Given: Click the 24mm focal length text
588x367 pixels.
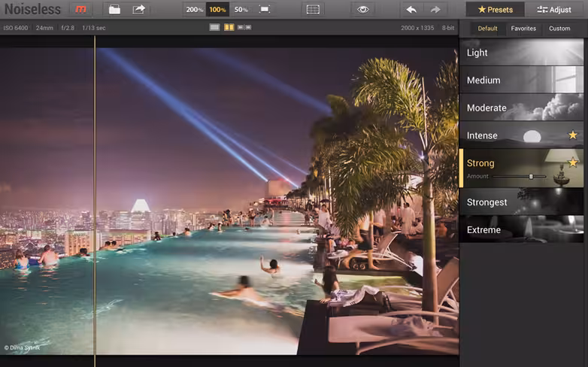Looking at the screenshot, I should [x=44, y=28].
